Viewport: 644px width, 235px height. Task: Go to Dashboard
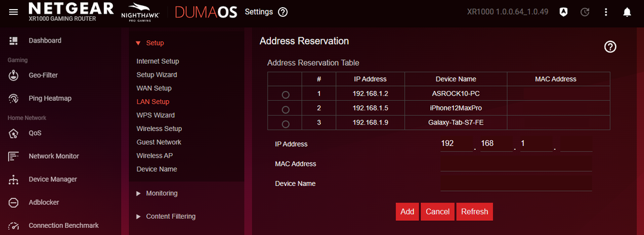point(45,40)
